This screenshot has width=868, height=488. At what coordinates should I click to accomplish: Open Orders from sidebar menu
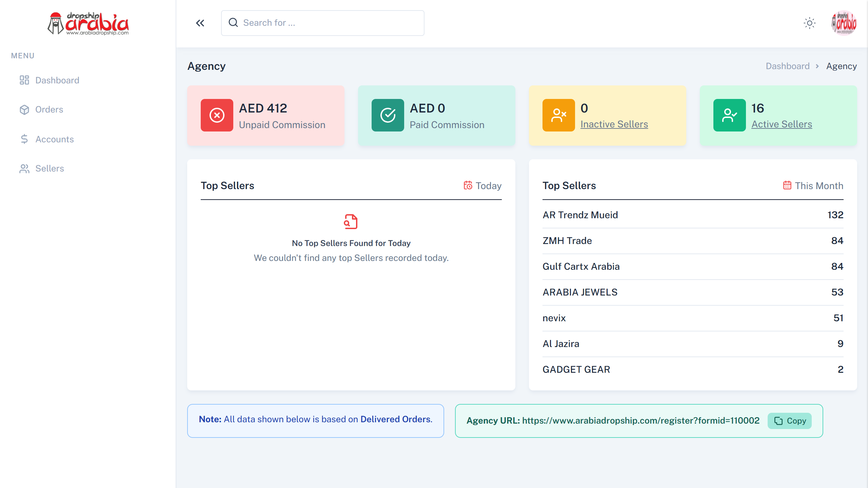coord(49,109)
